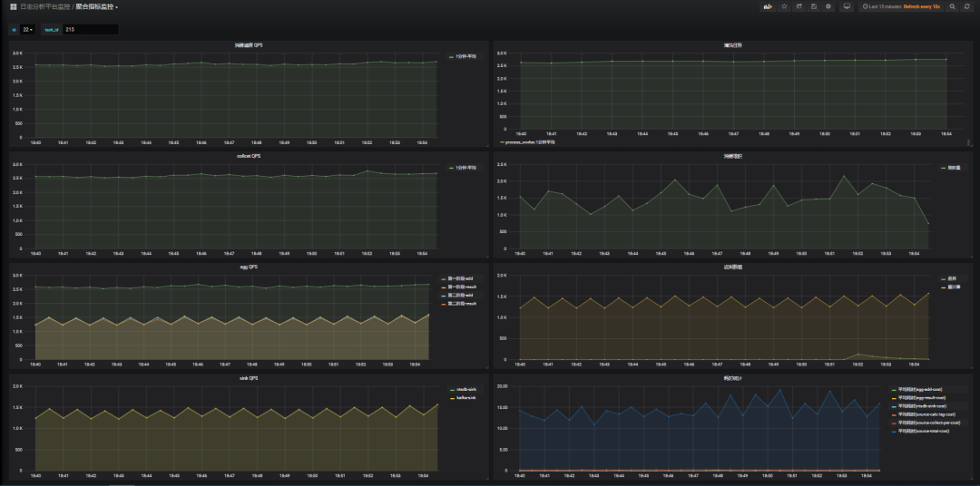Toggle agg-result-cost series in latency legend
This screenshot has height=486, width=980.
922,397
